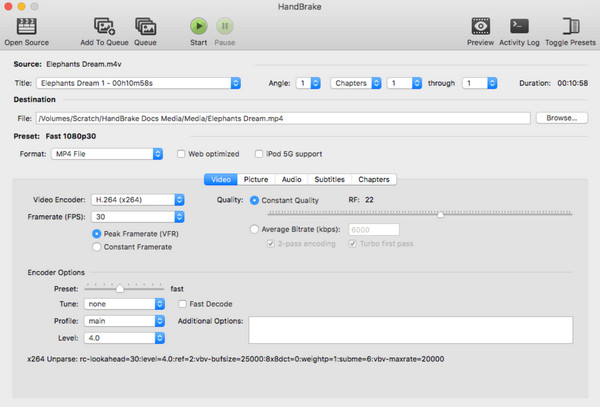This screenshot has width=600, height=407.
Task: Open Video Encoder dropdown H.264 (x264)
Action: 138,200
